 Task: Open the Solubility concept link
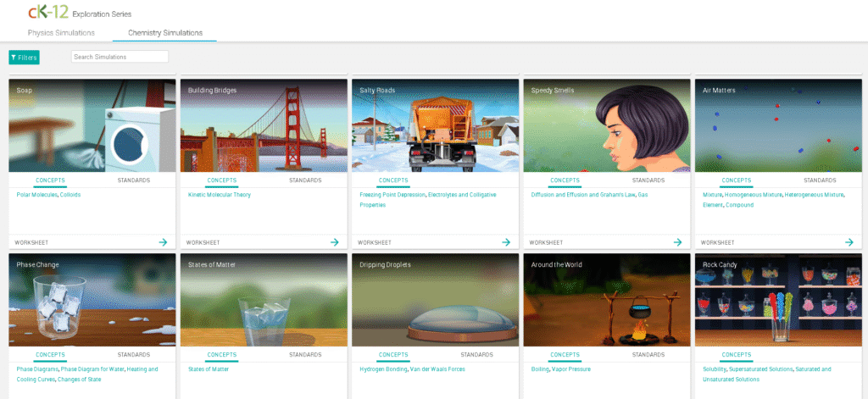[x=714, y=369]
